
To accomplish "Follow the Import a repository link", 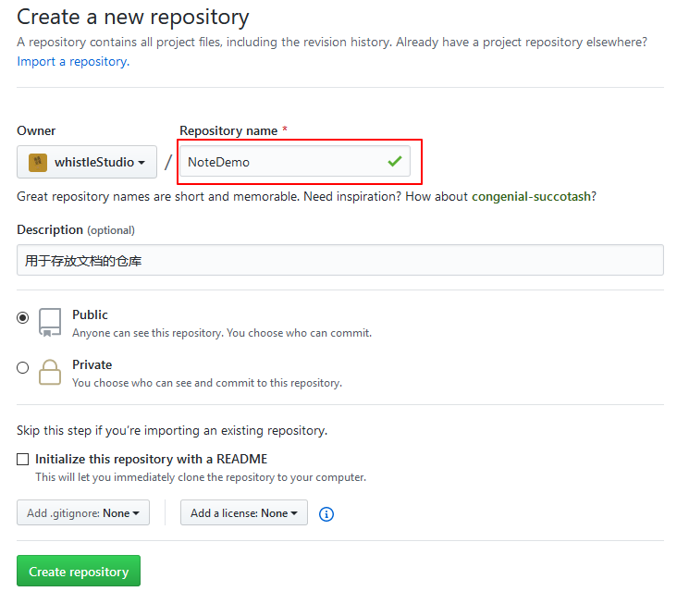I will point(73,62).
